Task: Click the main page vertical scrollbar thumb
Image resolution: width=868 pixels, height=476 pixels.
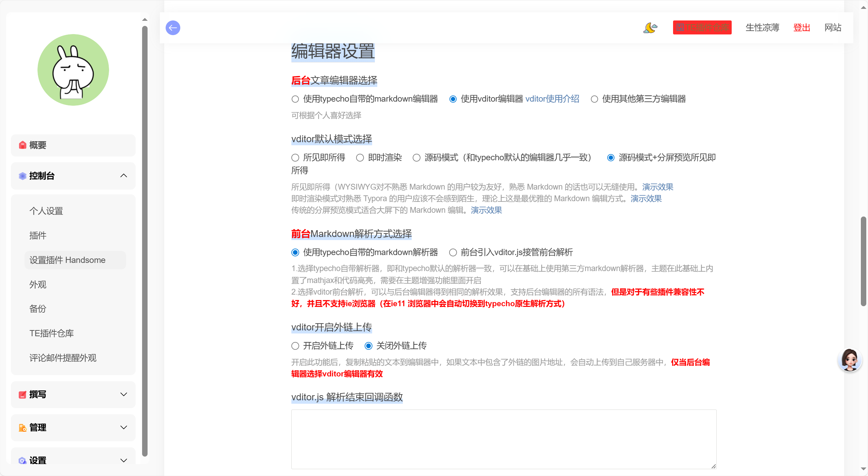Action: 863,261
